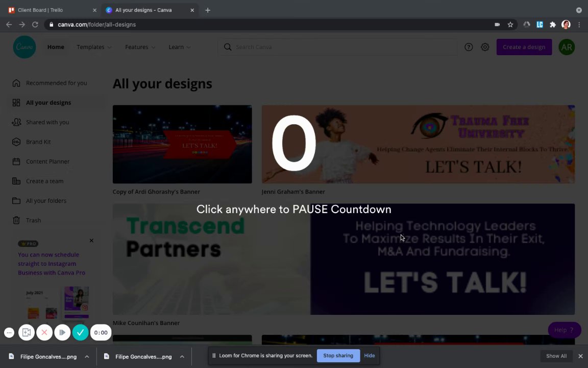The width and height of the screenshot is (588, 368).
Task: Click the Canva logo
Action: tap(24, 47)
